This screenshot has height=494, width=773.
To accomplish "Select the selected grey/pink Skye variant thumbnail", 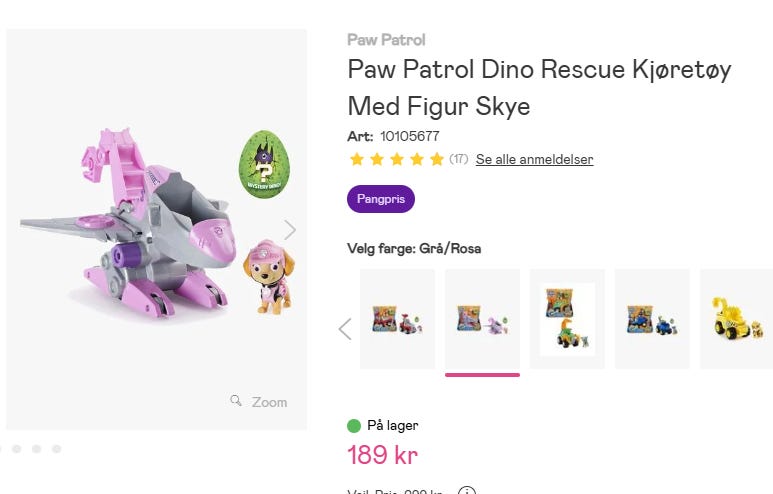I will tap(482, 318).
